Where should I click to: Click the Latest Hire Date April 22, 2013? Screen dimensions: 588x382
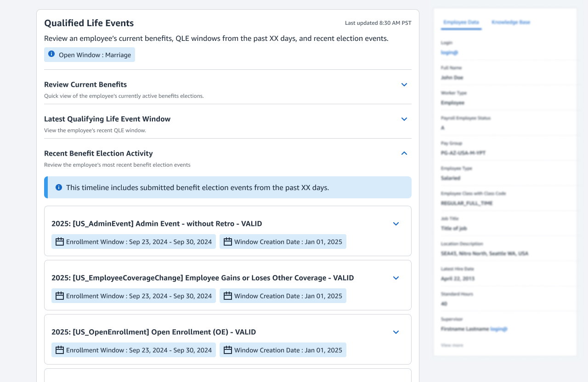click(x=458, y=278)
